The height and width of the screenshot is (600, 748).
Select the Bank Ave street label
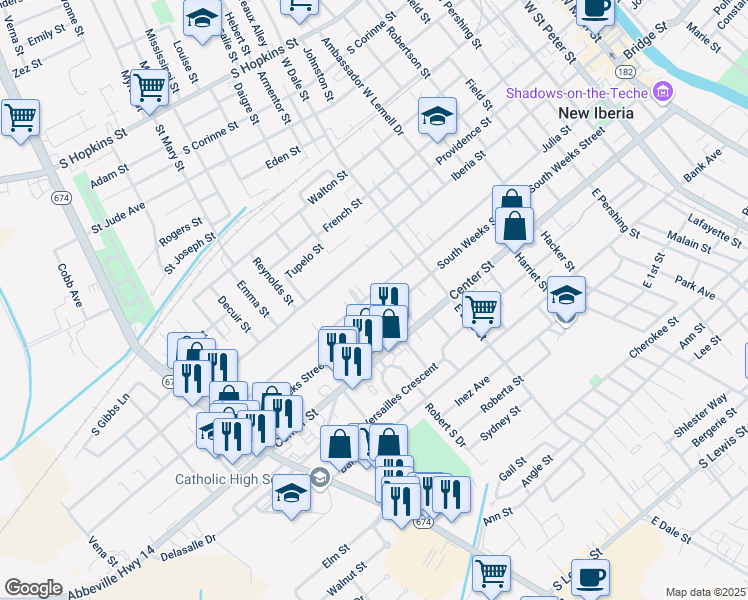click(703, 165)
